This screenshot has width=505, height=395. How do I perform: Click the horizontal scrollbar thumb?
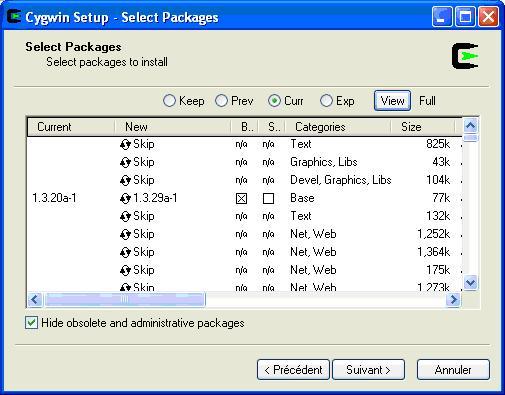[125, 300]
